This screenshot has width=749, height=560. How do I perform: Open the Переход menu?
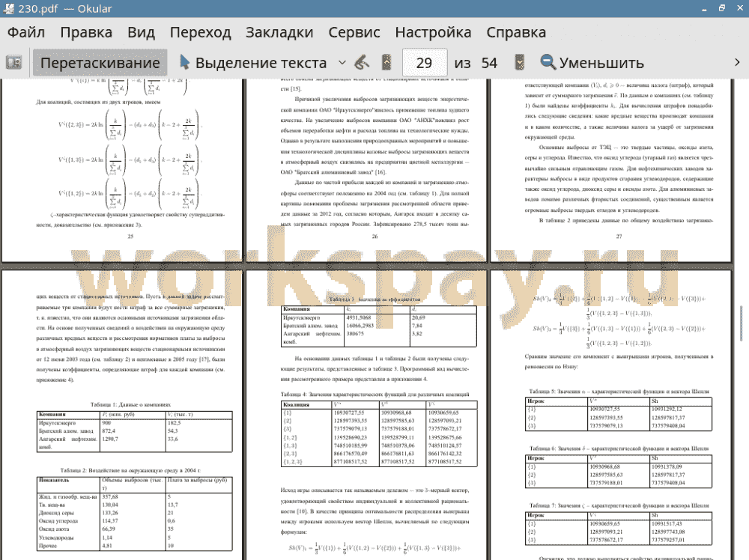(200, 32)
